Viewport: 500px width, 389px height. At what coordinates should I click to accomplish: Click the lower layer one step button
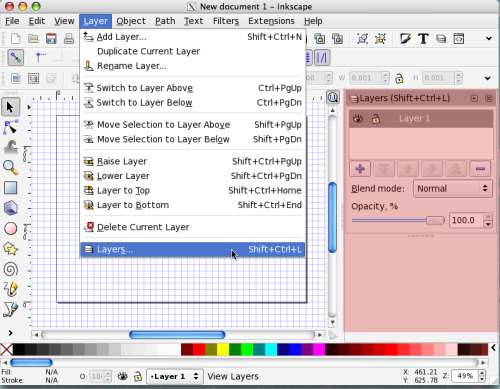pos(432,169)
